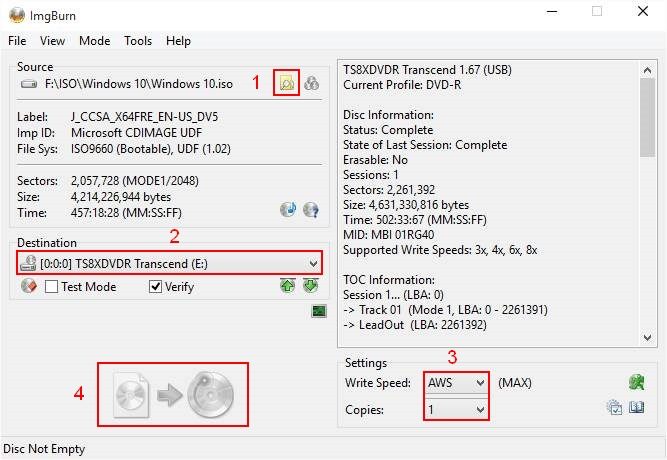Open the Tools menu
The image size is (667, 460).
click(138, 41)
